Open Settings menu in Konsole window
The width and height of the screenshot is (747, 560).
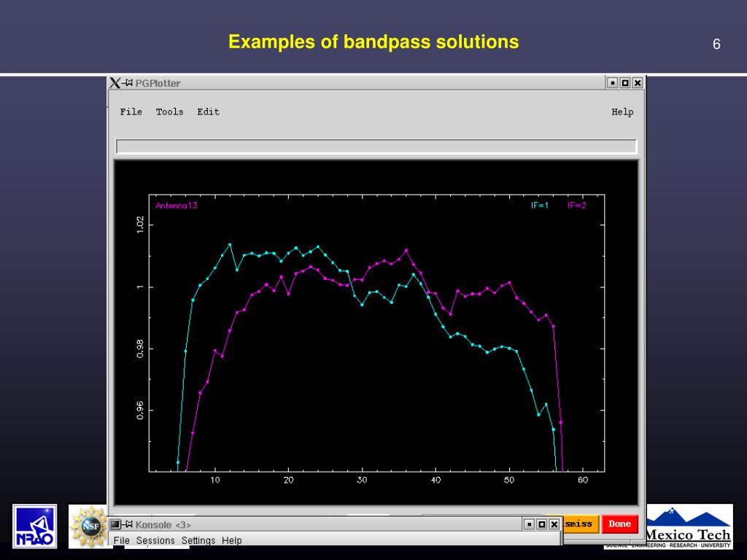[x=198, y=540]
